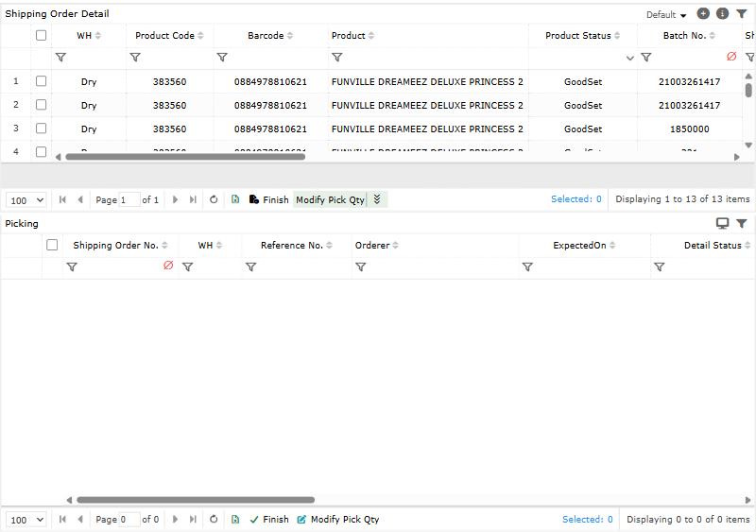The image size is (756, 532).
Task: Check the select-all box in Picking grid
Action: (x=52, y=245)
